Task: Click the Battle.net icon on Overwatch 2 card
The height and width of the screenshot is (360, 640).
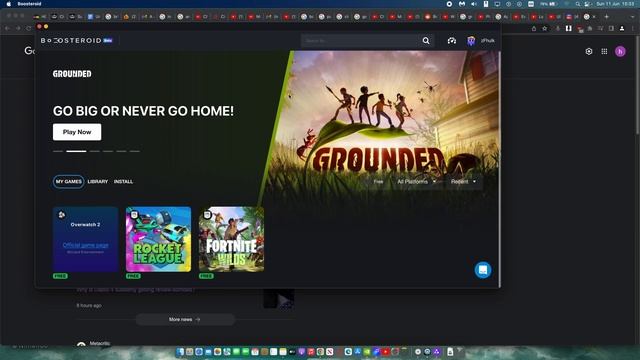Action: click(62, 214)
